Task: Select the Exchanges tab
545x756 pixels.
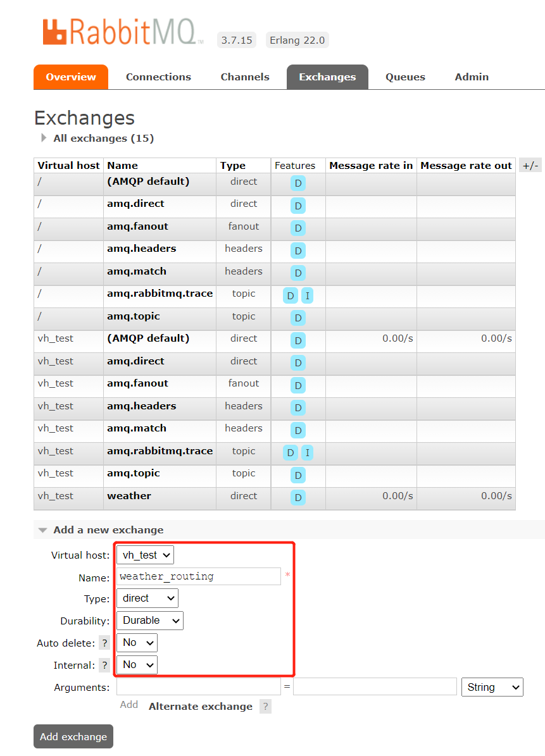Action: pyautogui.click(x=327, y=77)
